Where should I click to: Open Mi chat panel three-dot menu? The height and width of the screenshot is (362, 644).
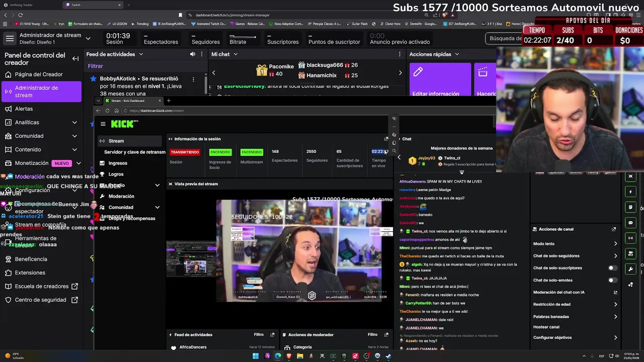[400, 54]
